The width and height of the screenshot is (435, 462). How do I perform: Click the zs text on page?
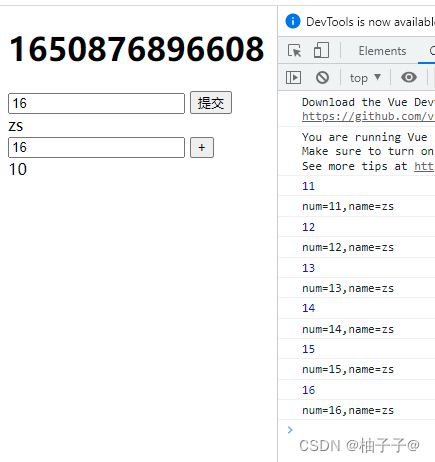click(16, 127)
